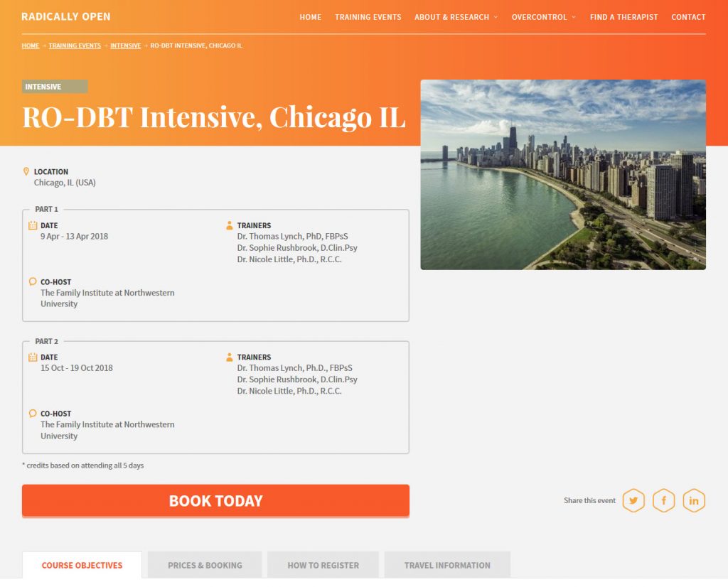Viewport: 728px width, 587px height.
Task: Click Dr. Sophie Rushbrook in Part 1
Action: (x=297, y=248)
